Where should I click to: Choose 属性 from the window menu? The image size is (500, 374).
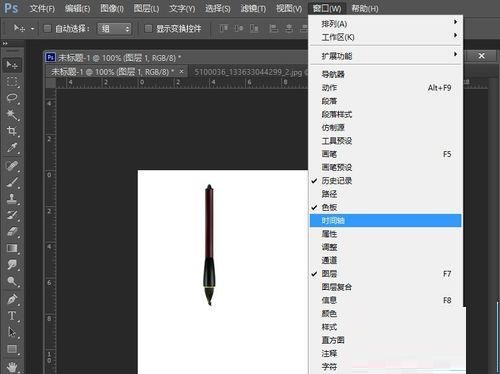386,234
